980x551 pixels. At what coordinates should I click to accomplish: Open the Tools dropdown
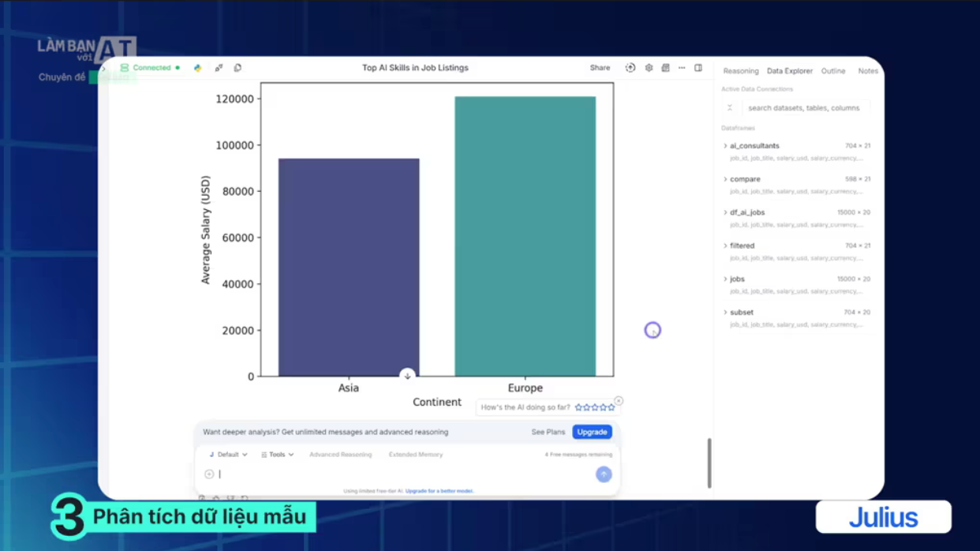coord(278,455)
